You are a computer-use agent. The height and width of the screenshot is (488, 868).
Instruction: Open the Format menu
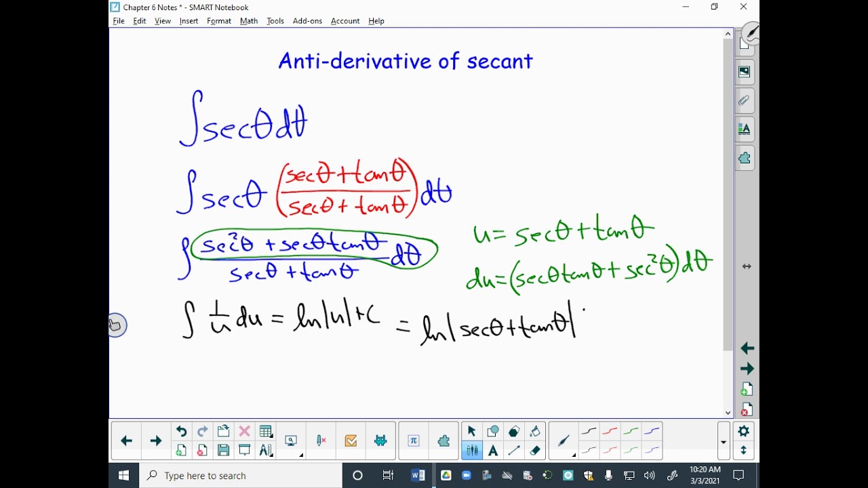click(x=219, y=21)
